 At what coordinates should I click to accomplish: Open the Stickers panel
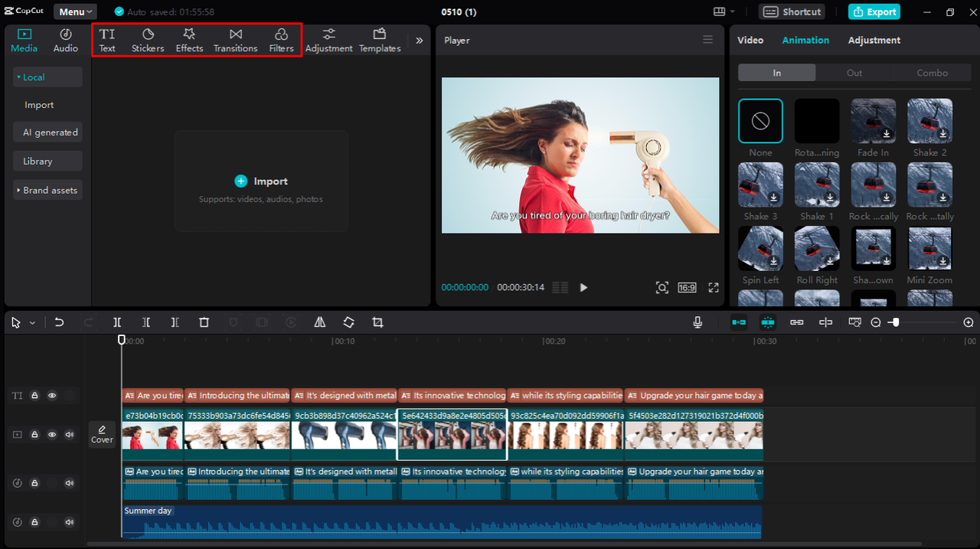click(148, 40)
